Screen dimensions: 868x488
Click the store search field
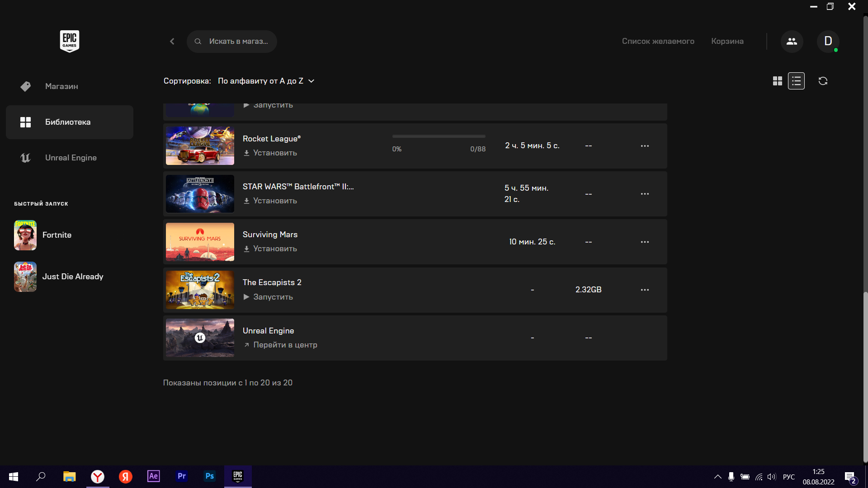click(x=232, y=41)
